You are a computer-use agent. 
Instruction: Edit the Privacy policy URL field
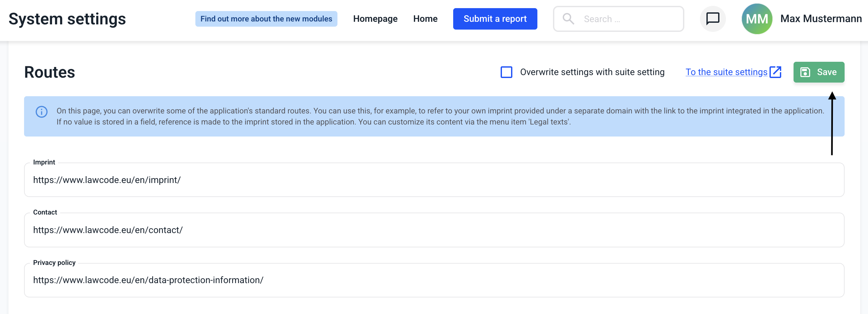click(434, 280)
